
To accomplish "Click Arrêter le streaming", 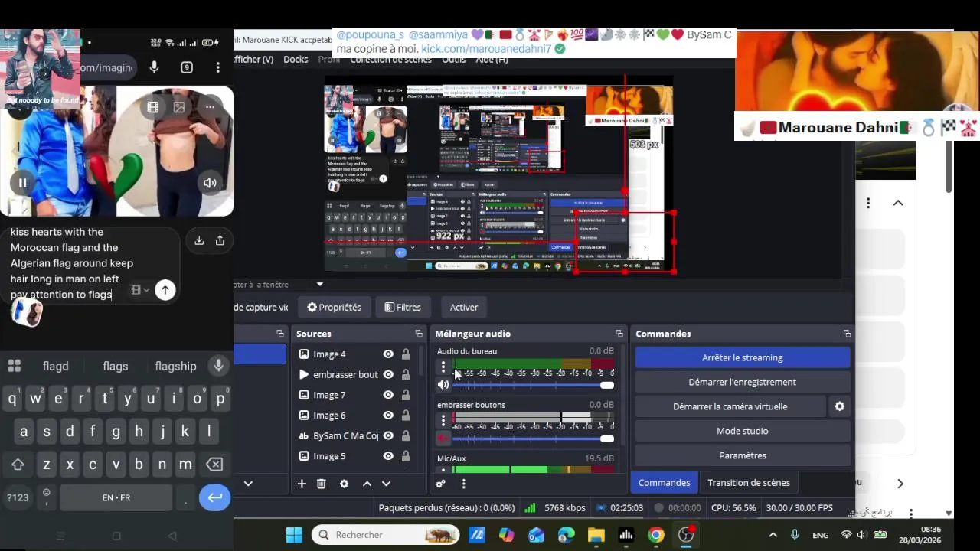I will click(x=743, y=357).
